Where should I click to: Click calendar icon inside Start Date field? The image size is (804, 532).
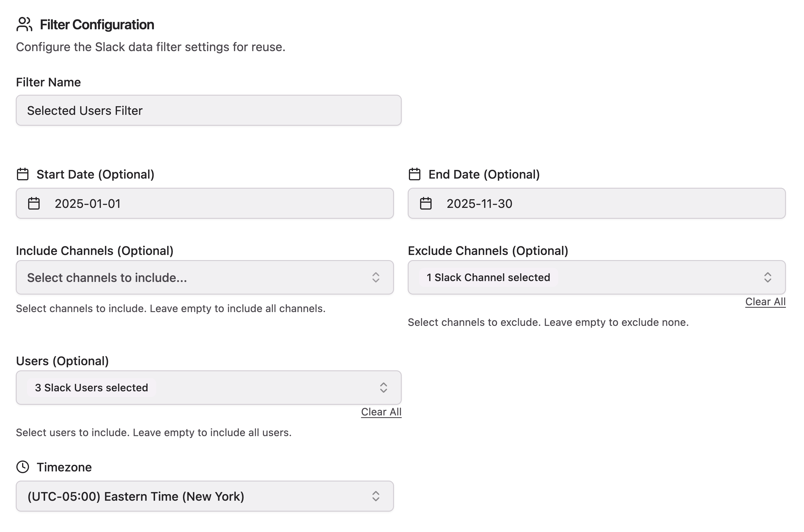coord(34,204)
